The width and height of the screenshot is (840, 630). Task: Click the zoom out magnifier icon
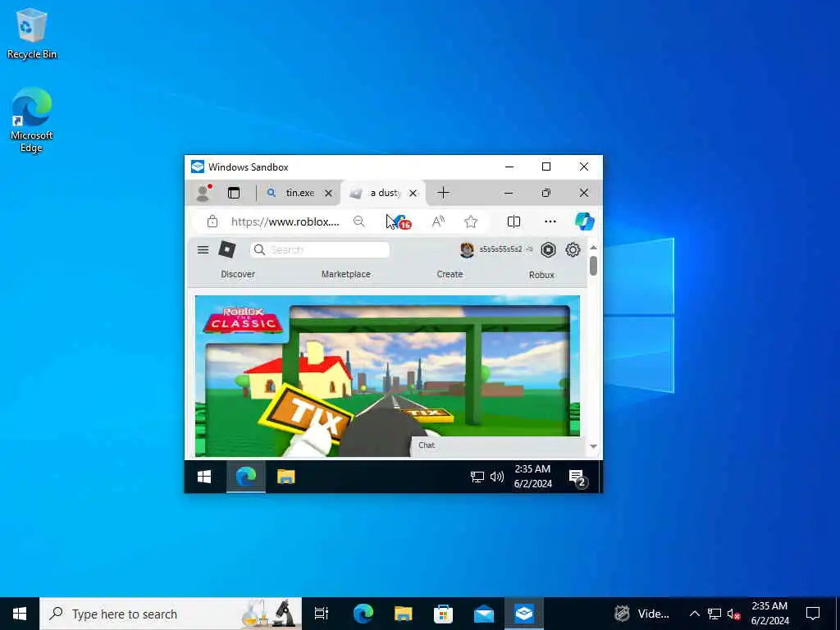tap(359, 221)
